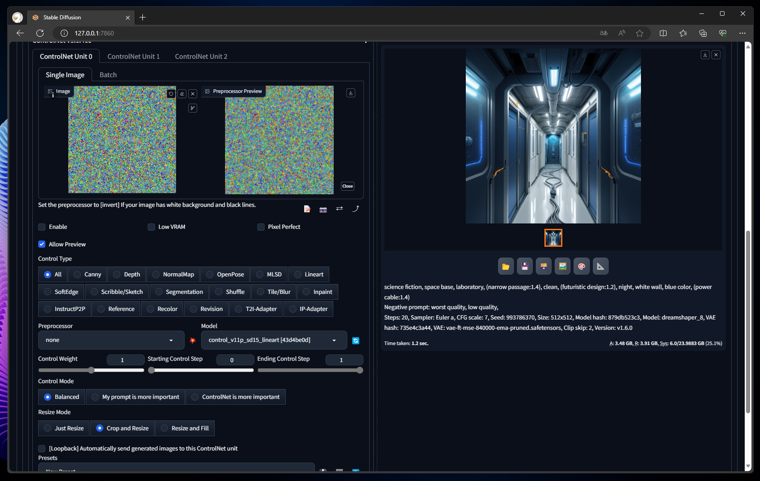Toggle the Low VRAM checkbox
The width and height of the screenshot is (760, 481).
(151, 227)
